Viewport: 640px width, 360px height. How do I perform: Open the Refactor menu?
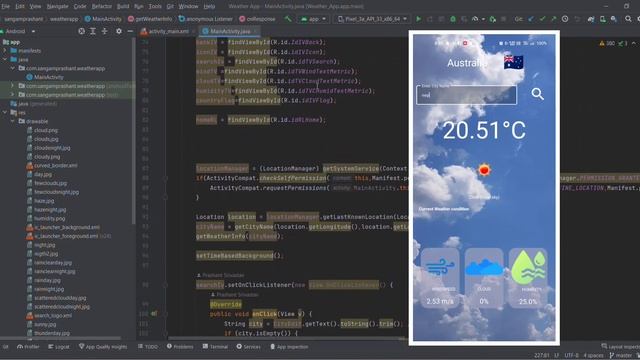pos(102,6)
